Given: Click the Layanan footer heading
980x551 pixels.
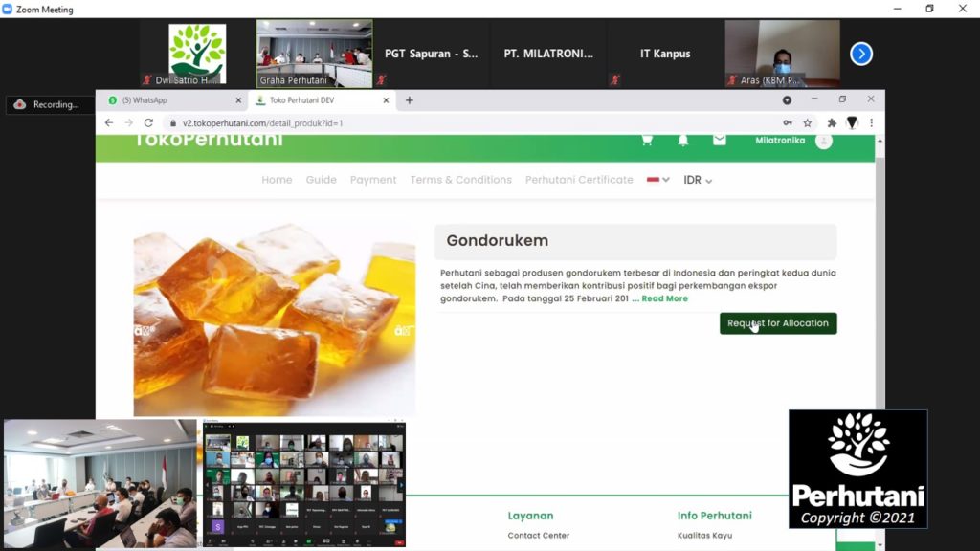Looking at the screenshot, I should (530, 516).
